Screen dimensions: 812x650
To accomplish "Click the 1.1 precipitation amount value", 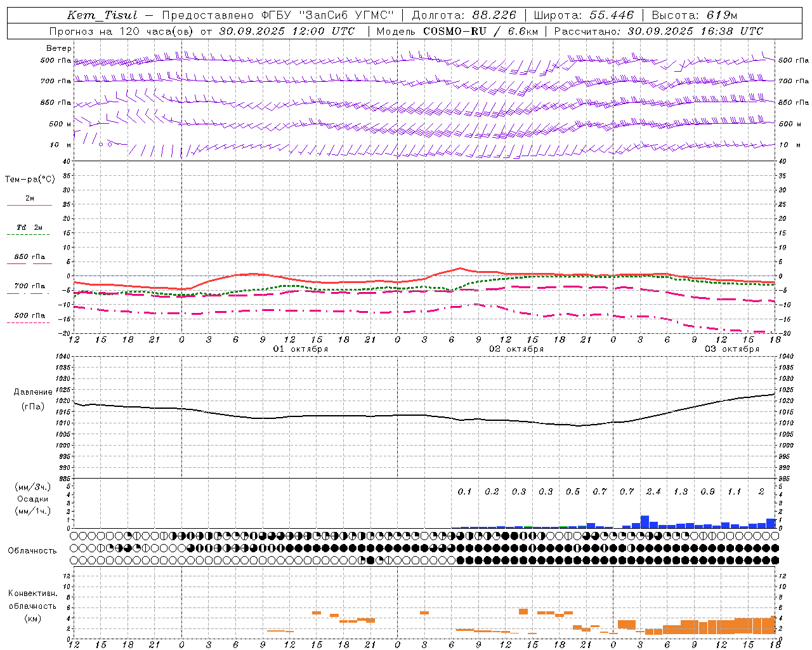I will point(735,491).
